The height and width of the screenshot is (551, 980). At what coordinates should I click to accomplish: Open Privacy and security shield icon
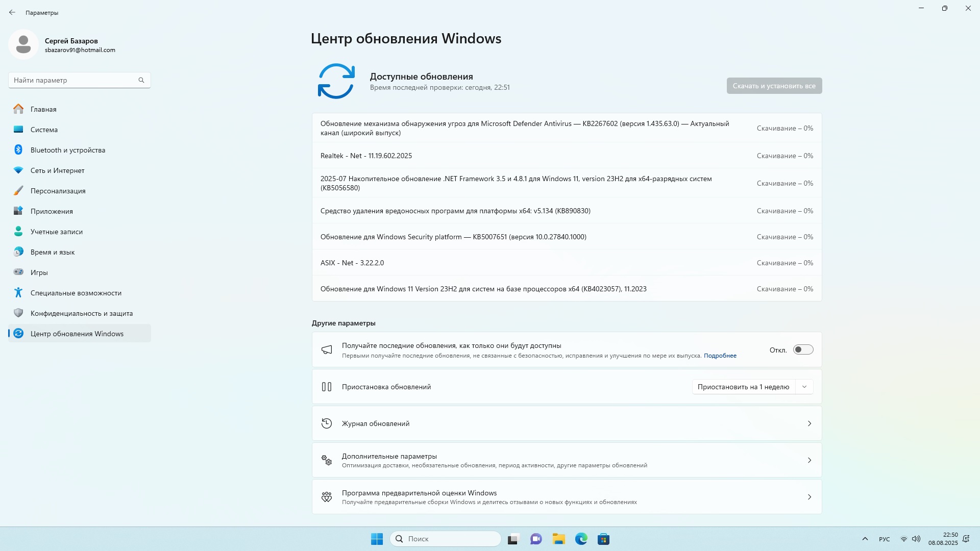click(18, 313)
